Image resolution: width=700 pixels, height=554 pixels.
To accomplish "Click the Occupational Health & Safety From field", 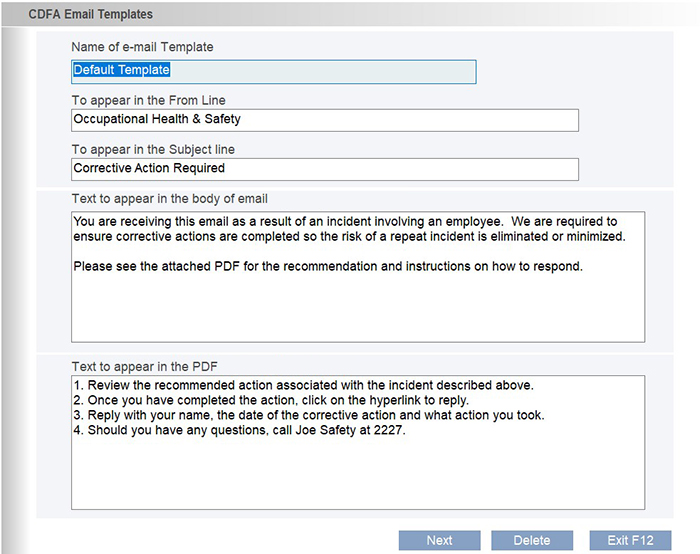I will click(x=324, y=119).
